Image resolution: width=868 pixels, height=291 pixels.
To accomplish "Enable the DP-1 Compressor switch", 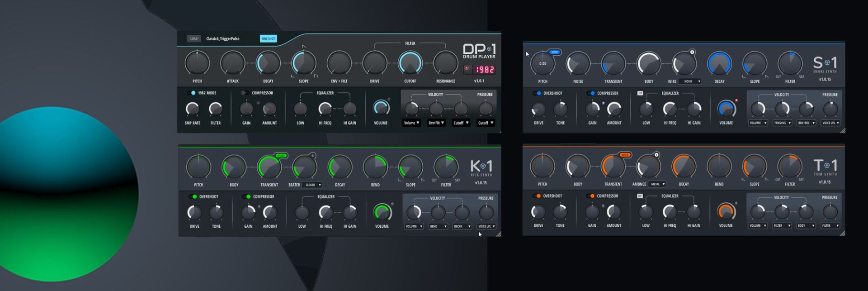I will click(245, 93).
